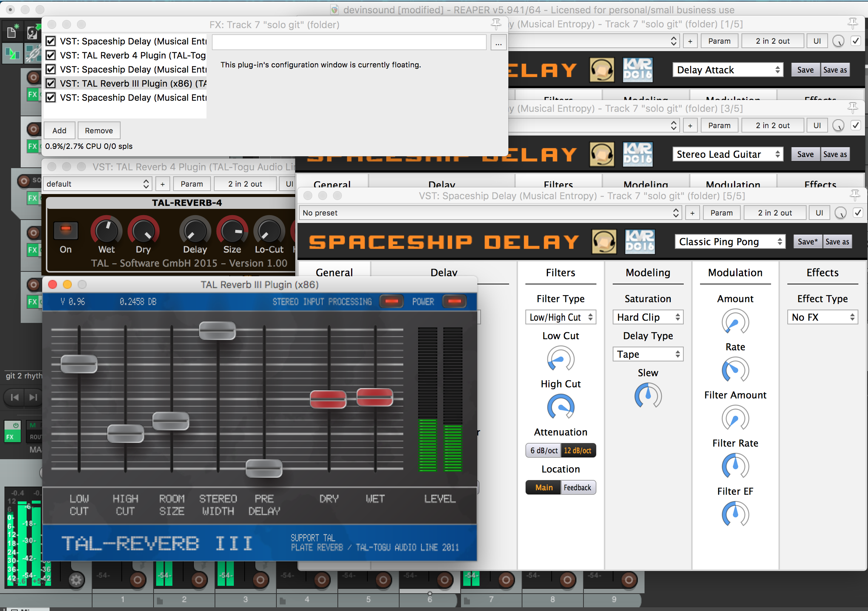Select the Classic Ping Pong preset dropdown
This screenshot has width=868, height=611.
(x=727, y=240)
